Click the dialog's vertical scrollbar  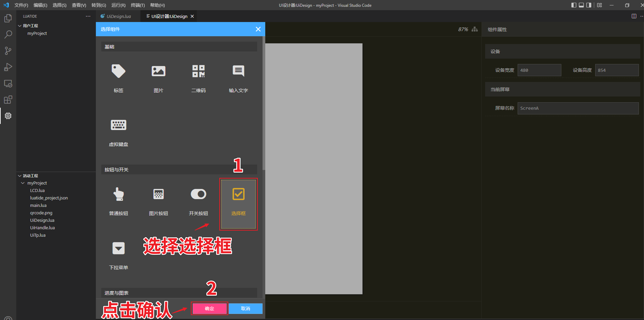264,103
